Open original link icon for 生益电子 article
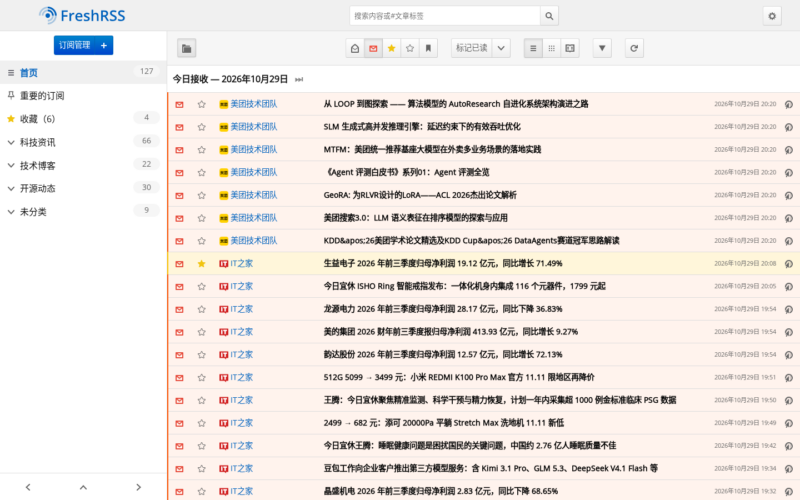 789,264
